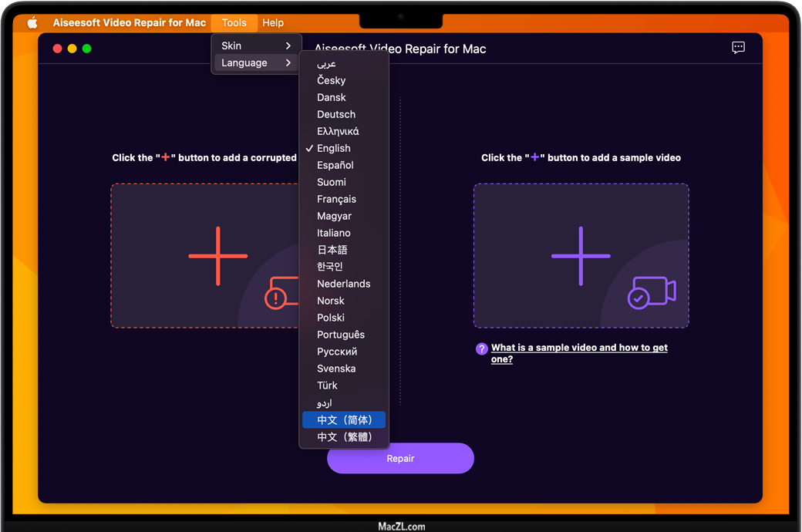Click the red plus to add corrupted video

[x=218, y=256]
